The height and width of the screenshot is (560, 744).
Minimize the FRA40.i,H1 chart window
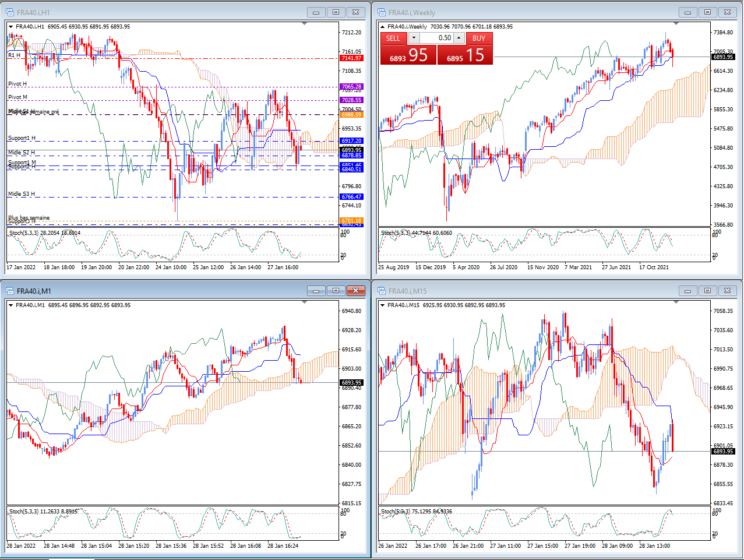316,12
